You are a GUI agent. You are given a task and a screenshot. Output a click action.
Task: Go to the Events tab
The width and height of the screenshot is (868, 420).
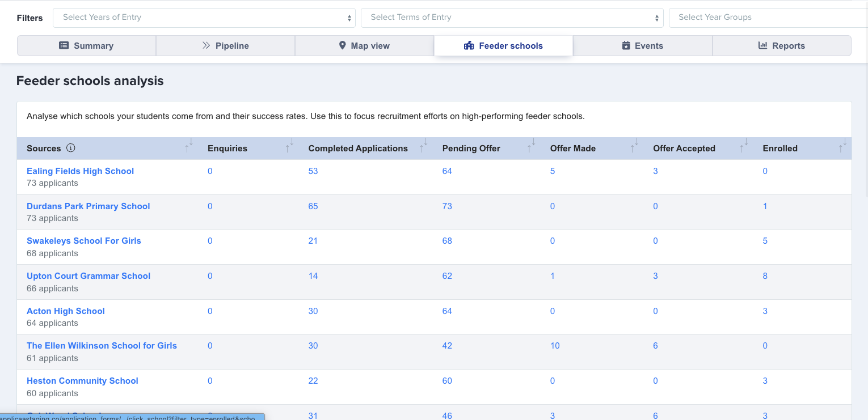coord(642,46)
